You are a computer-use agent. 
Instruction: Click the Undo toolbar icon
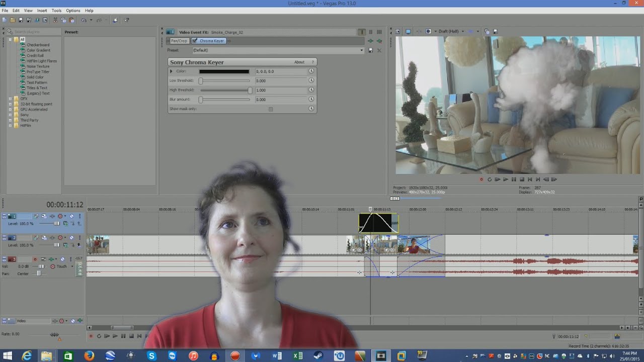click(x=83, y=20)
